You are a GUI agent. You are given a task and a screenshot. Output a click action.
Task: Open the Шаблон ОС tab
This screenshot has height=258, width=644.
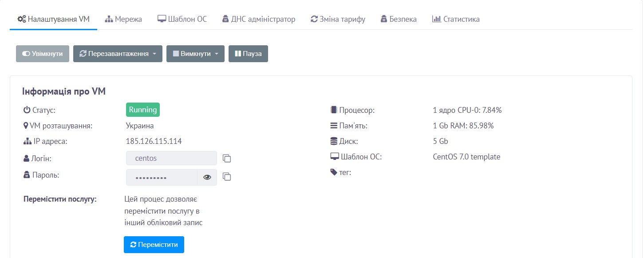tap(182, 19)
